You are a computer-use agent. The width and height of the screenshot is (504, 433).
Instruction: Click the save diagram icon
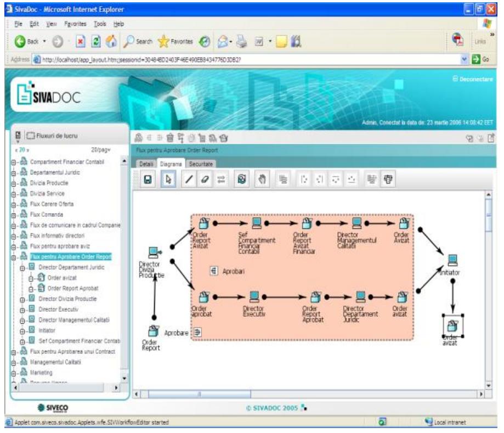click(148, 179)
